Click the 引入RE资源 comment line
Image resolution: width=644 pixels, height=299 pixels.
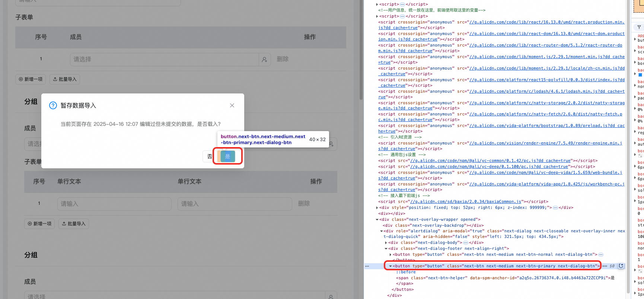400,137
